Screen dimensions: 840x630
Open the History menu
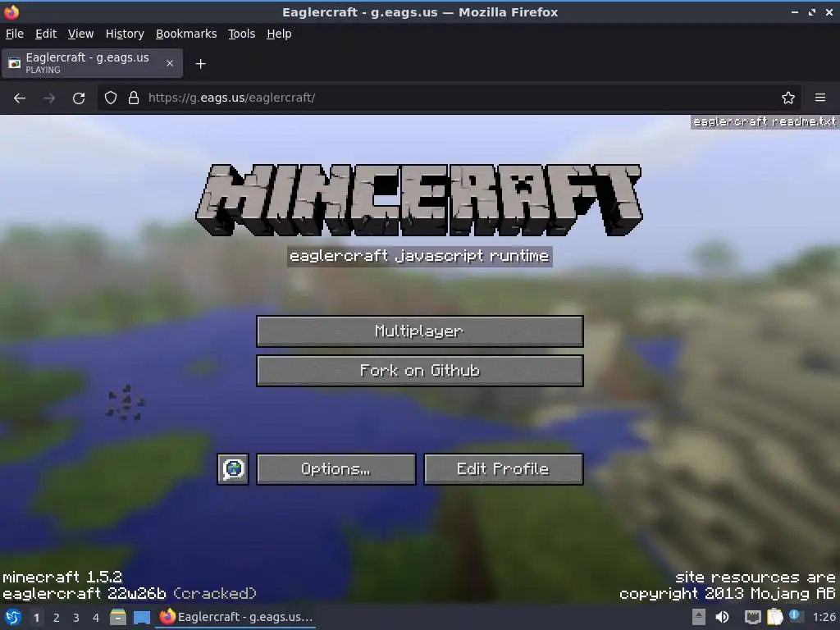pos(125,34)
